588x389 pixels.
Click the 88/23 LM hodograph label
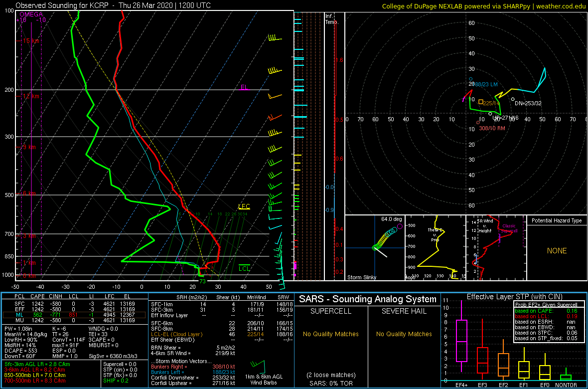click(x=486, y=84)
